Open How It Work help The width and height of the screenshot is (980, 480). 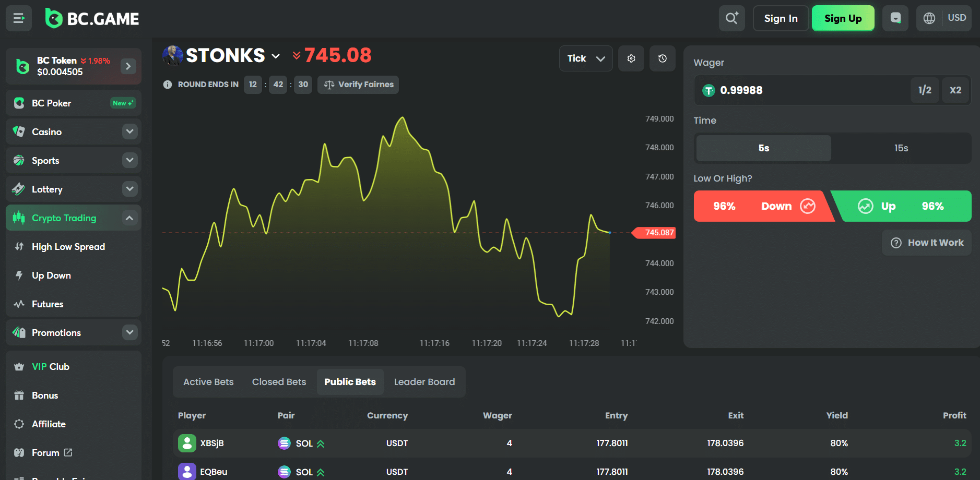(x=927, y=243)
